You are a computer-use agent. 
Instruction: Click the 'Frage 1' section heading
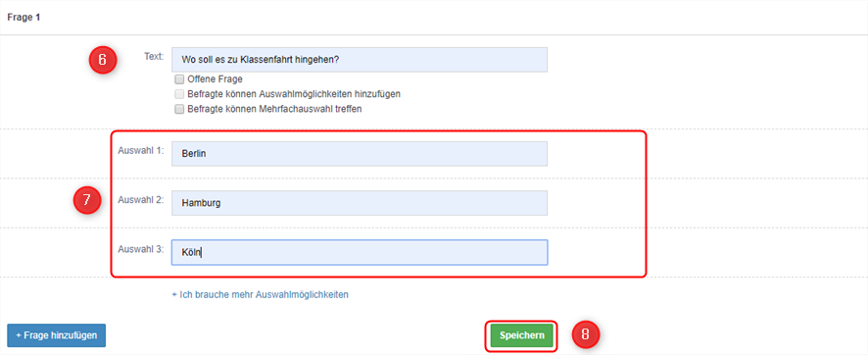[x=24, y=18]
